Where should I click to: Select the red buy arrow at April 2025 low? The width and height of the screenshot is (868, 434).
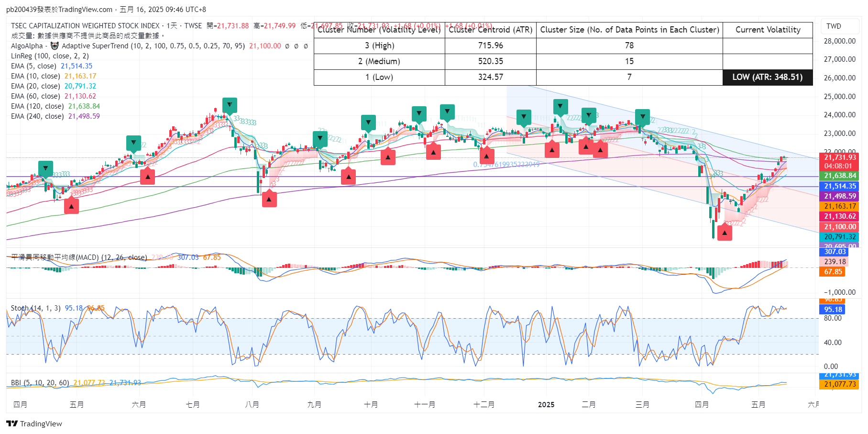tap(725, 233)
